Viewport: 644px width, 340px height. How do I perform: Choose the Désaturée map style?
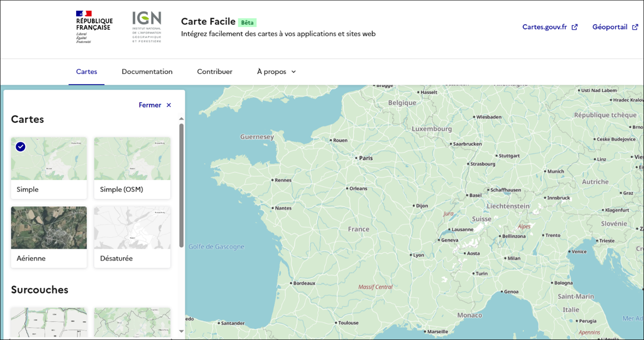(x=132, y=237)
